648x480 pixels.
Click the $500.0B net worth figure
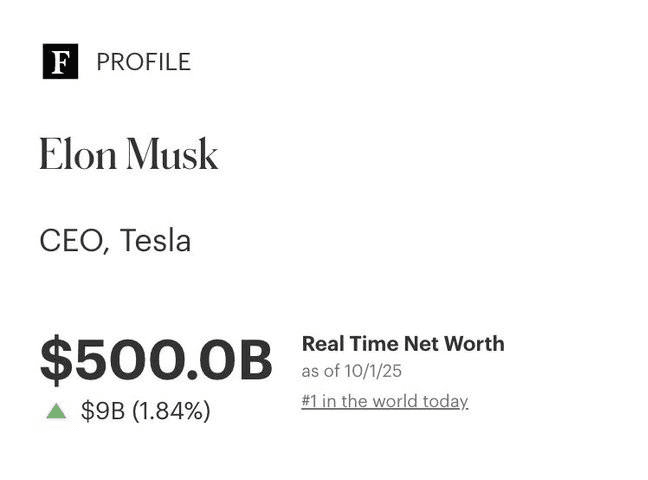156,360
